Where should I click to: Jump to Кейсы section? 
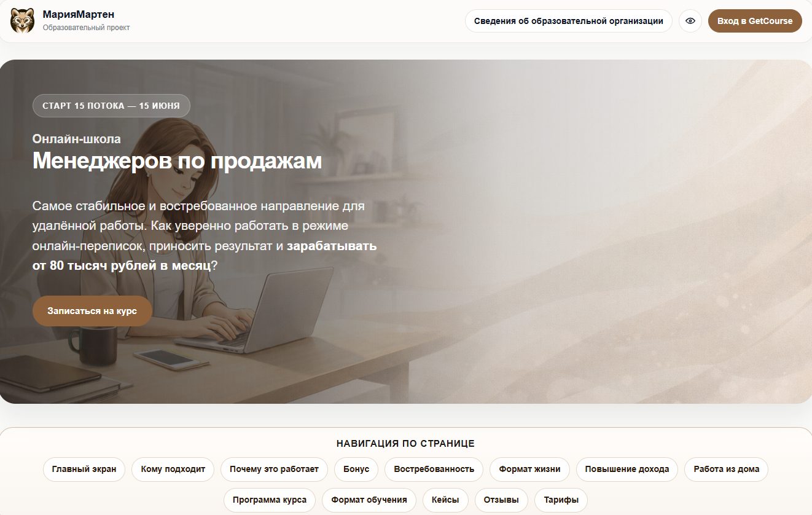pyautogui.click(x=445, y=500)
